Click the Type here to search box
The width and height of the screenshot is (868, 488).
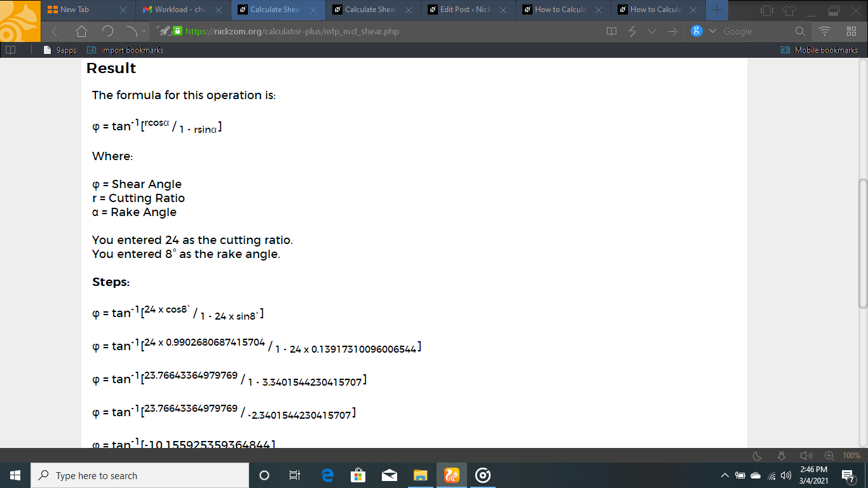point(140,475)
